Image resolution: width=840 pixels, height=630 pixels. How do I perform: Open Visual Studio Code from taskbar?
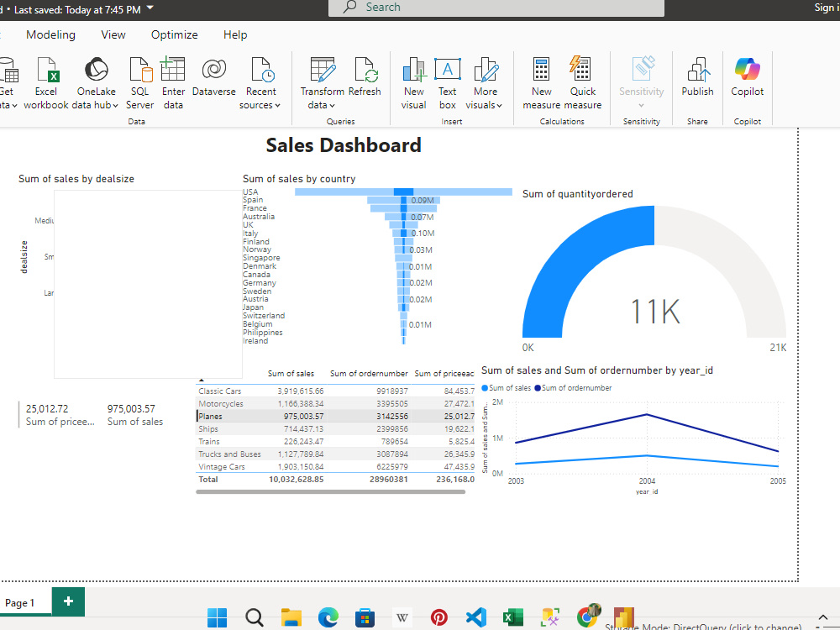pyautogui.click(x=475, y=617)
